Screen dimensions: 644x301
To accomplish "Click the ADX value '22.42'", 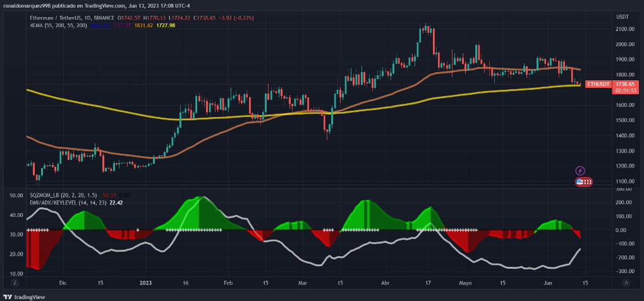I will point(117,203).
